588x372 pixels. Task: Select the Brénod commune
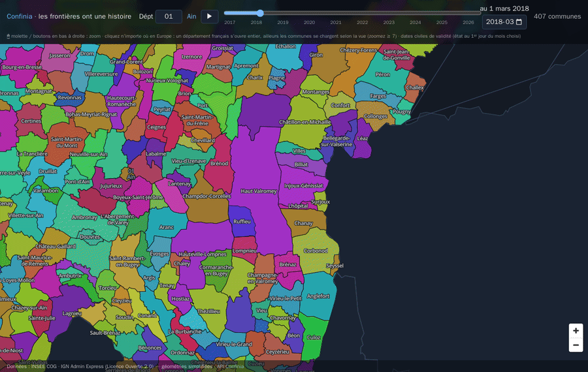pyautogui.click(x=220, y=163)
